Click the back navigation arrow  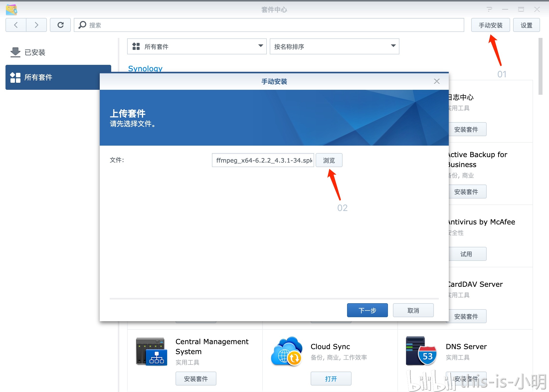(x=16, y=25)
